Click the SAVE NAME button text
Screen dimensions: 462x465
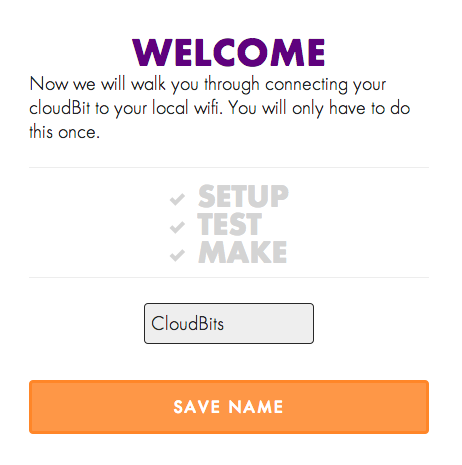point(228,407)
